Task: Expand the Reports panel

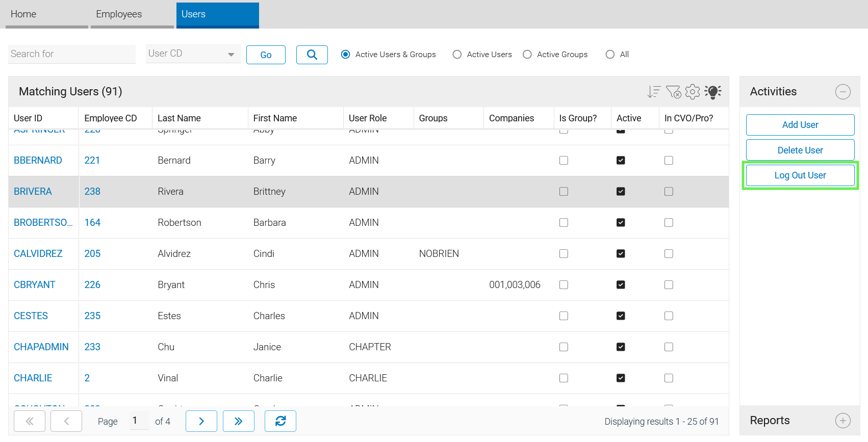Action: point(843,421)
